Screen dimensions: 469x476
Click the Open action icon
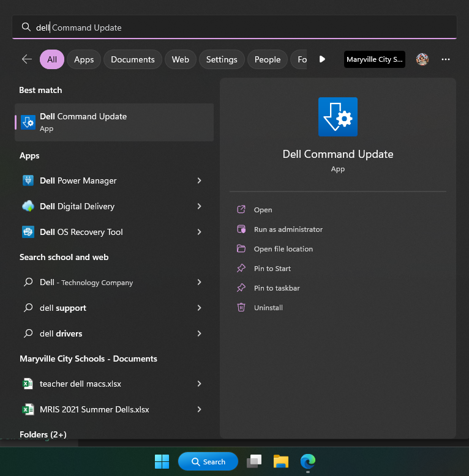pos(241,209)
